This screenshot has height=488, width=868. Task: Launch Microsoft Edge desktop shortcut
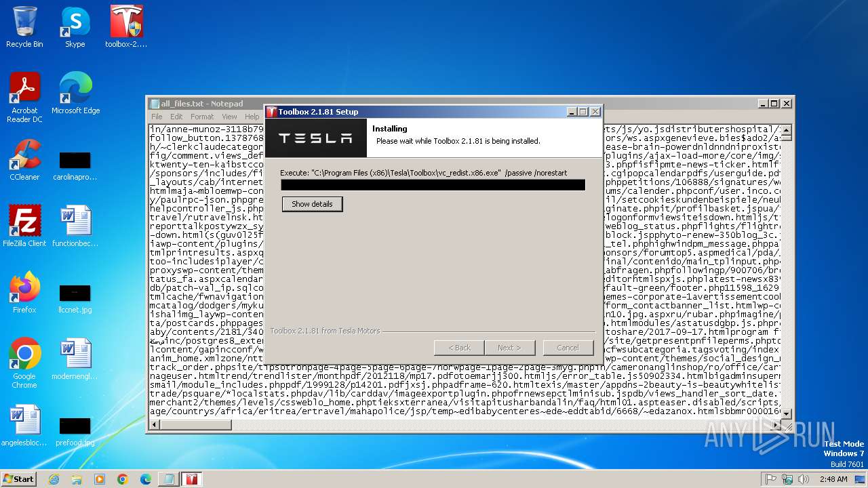tap(75, 94)
